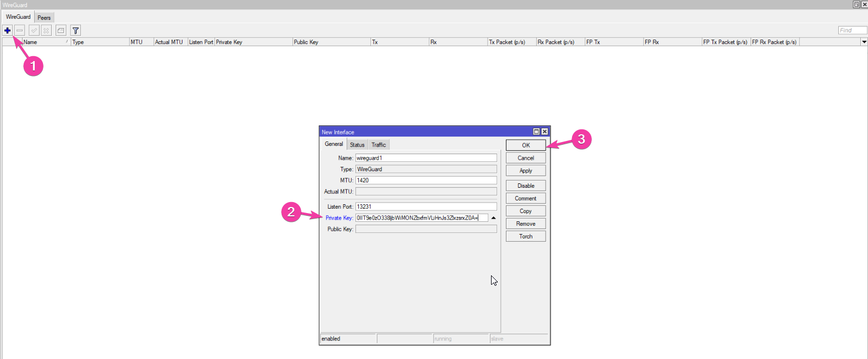The image size is (868, 359).
Task: Click the Listen Port field showing 13231
Action: pyautogui.click(x=426, y=206)
